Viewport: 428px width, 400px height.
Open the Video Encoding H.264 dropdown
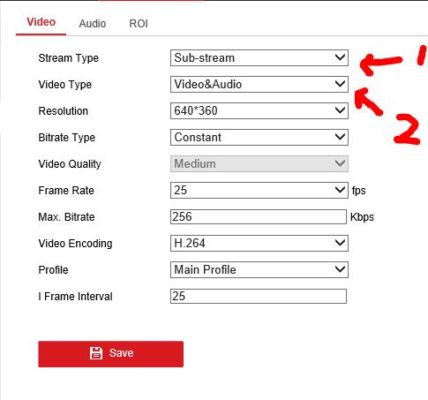(259, 243)
